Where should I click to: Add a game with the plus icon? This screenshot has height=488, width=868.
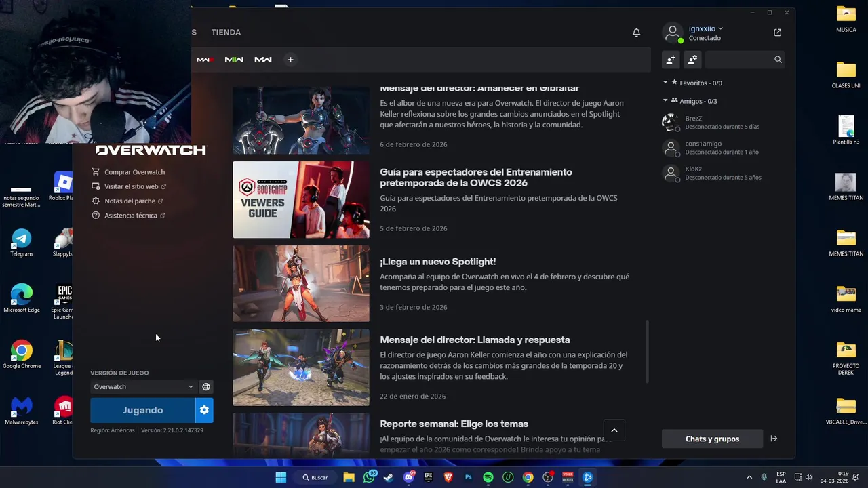pyautogui.click(x=290, y=60)
